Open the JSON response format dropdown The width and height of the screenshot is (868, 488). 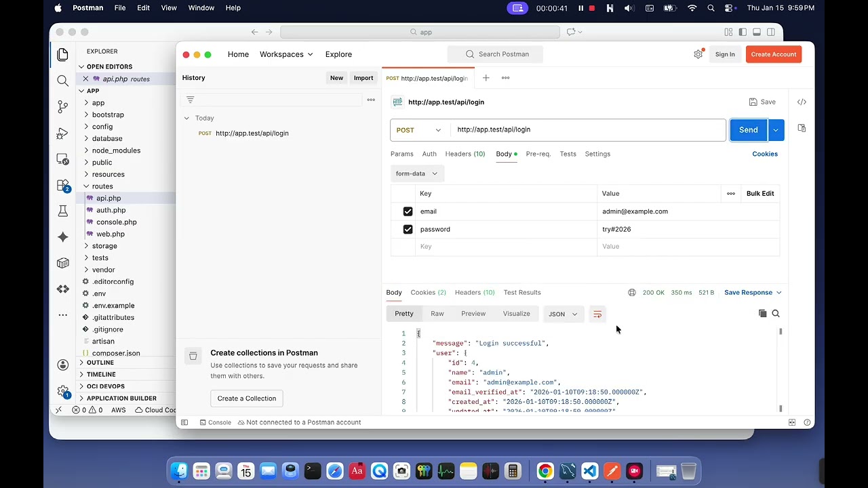pyautogui.click(x=563, y=314)
